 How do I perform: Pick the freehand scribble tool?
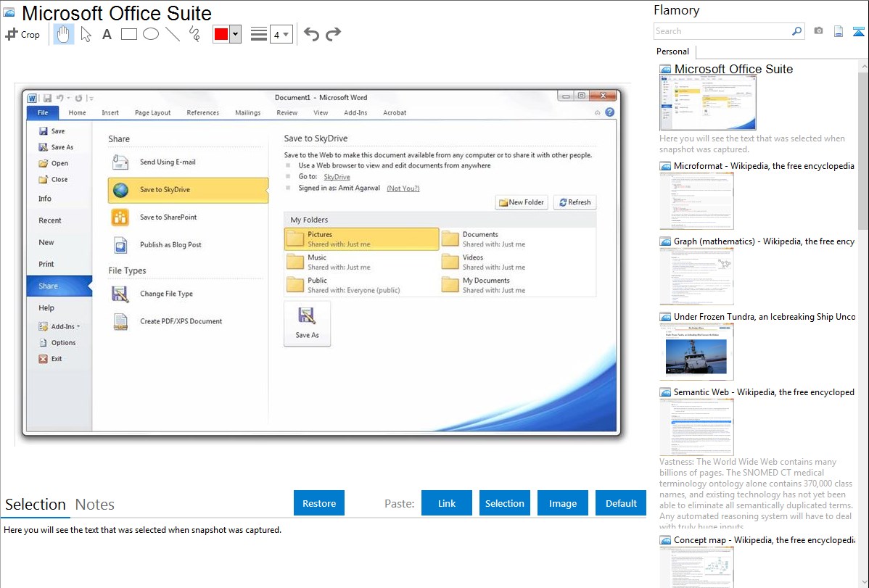click(x=194, y=34)
